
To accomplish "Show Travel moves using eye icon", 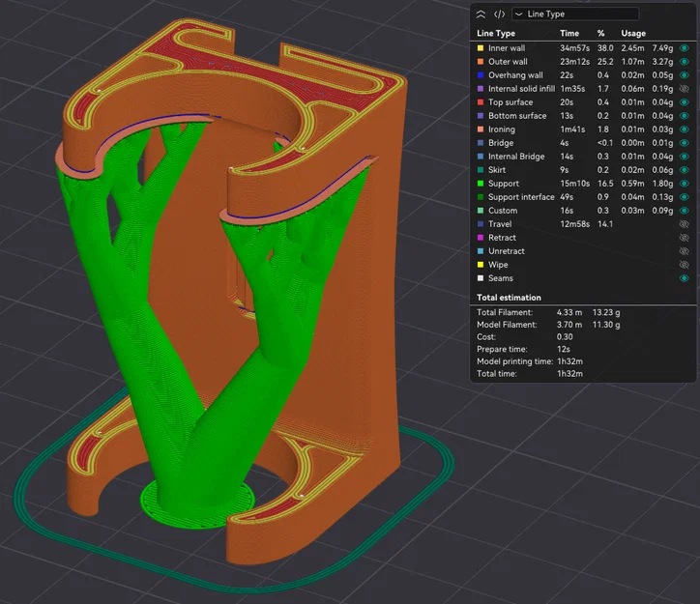I will tap(684, 224).
